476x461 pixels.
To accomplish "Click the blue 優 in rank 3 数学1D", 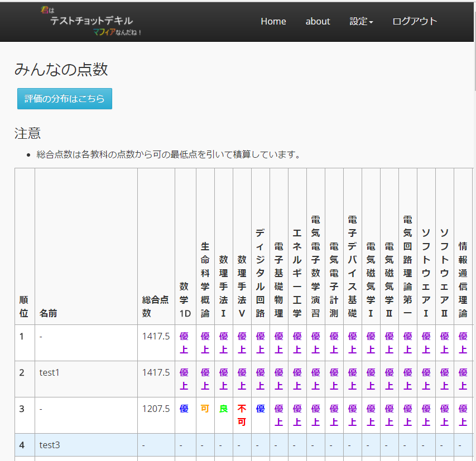I will coord(184,409).
